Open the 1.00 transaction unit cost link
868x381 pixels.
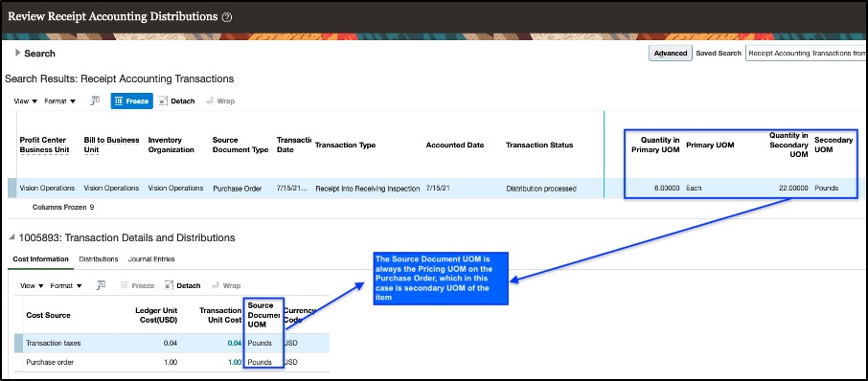click(235, 362)
